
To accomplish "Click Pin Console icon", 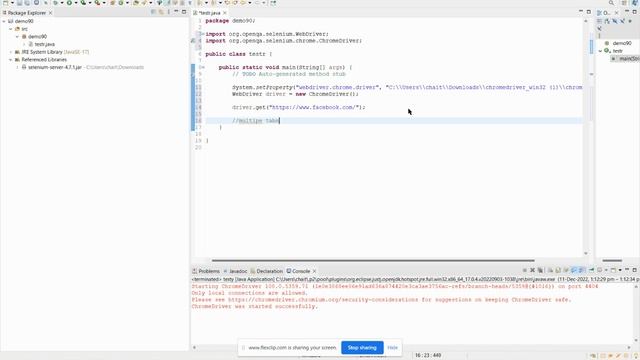I will click(591, 270).
